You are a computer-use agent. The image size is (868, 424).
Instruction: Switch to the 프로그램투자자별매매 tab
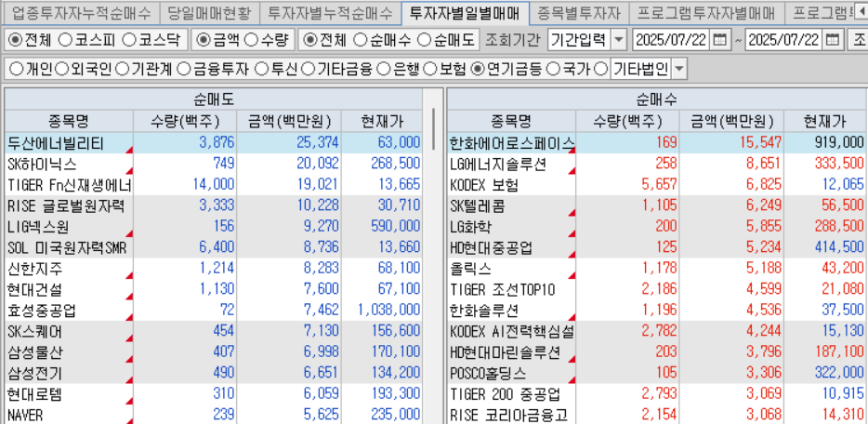[706, 12]
